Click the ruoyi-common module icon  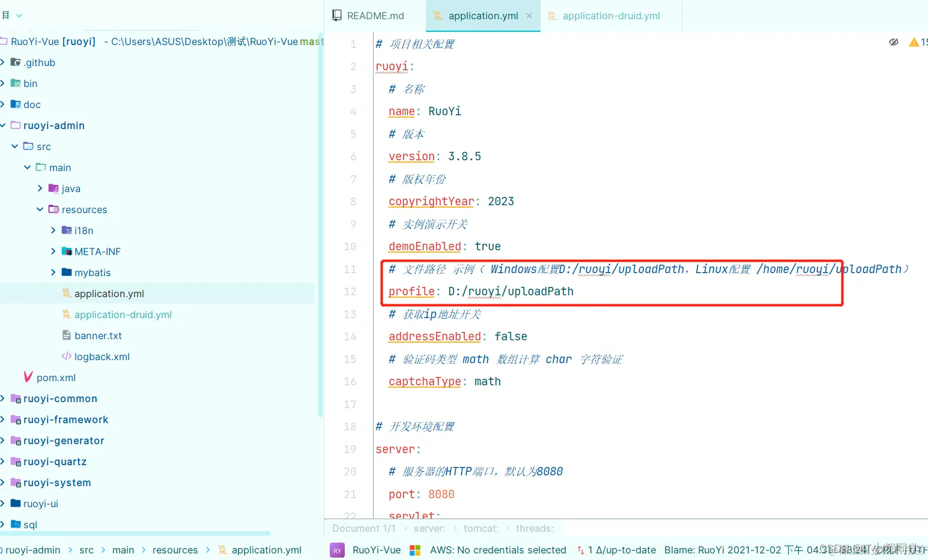[x=16, y=399]
